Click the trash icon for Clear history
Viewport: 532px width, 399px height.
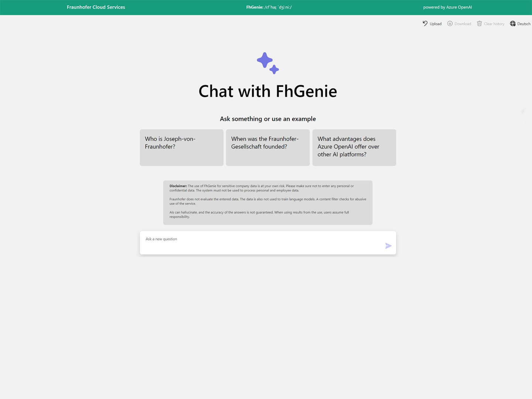click(x=479, y=23)
